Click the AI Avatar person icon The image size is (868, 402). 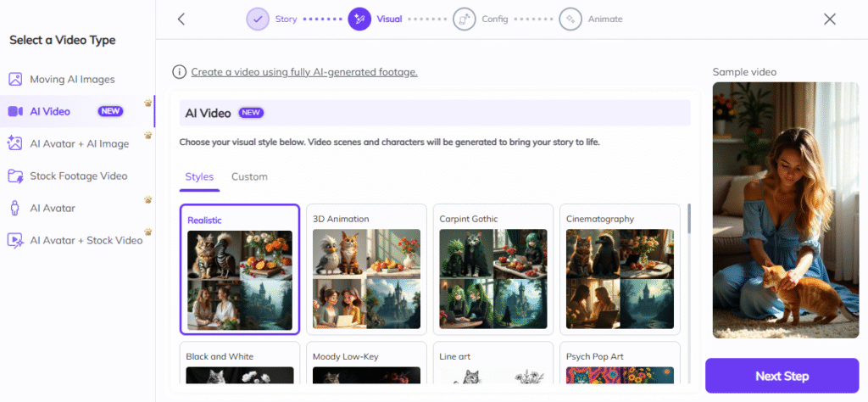[15, 208]
